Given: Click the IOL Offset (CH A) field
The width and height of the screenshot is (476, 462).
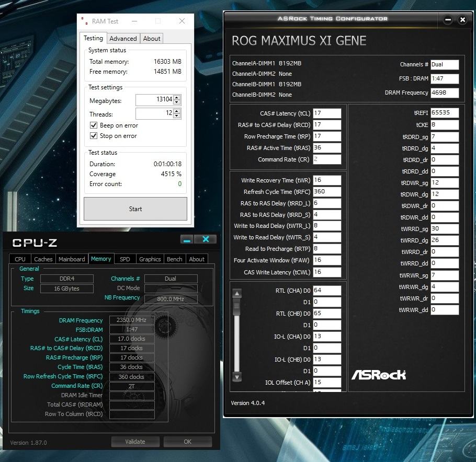Looking at the screenshot, I should point(327,382).
